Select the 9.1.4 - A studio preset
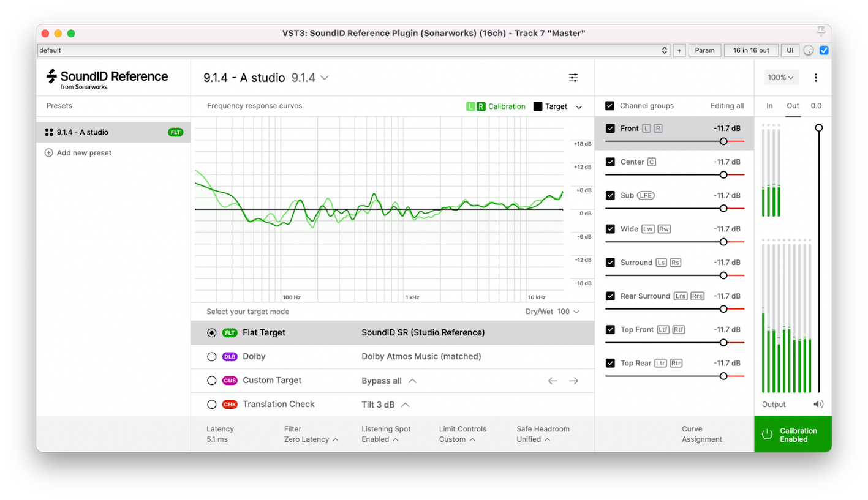 [x=82, y=132]
